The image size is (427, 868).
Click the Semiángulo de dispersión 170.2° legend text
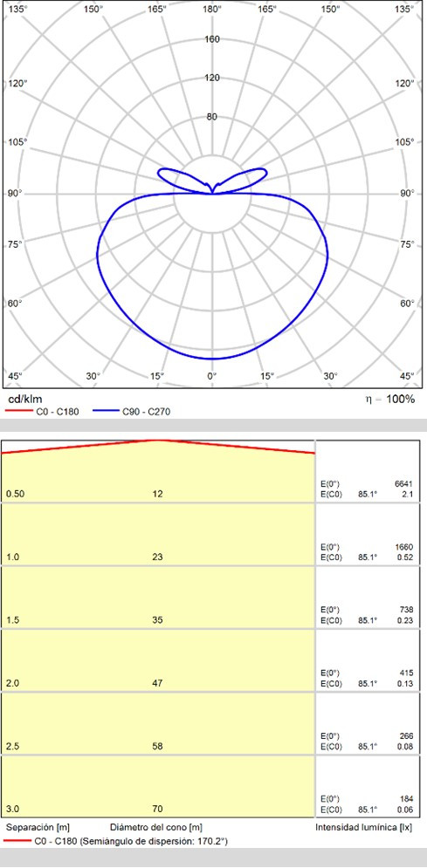pyautogui.click(x=154, y=841)
